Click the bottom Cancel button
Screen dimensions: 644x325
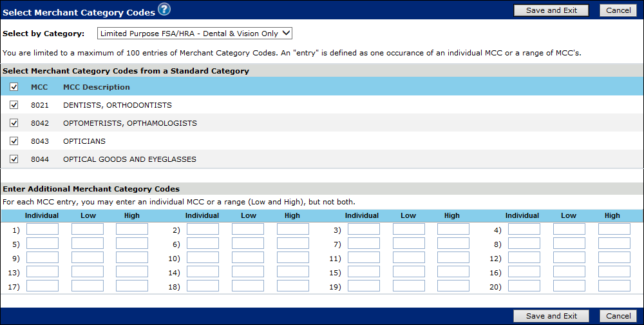[x=618, y=316]
